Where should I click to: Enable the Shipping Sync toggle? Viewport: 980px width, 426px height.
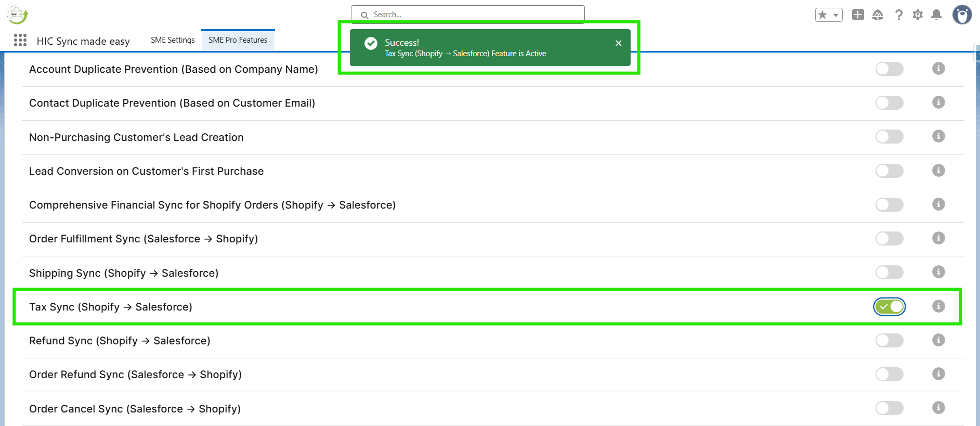coord(889,273)
